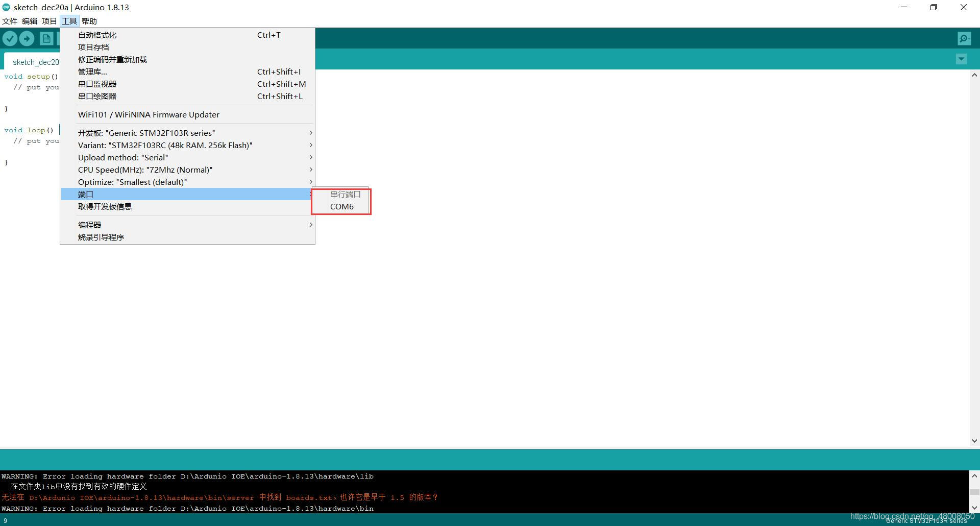Click the 'void loop()' code line

tap(29, 130)
